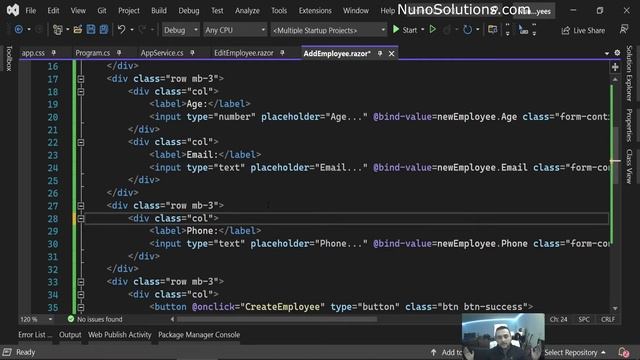Click the New Project icon in toolbar
Image resolution: width=640 pixels, height=360 pixels.
[x=58, y=30]
